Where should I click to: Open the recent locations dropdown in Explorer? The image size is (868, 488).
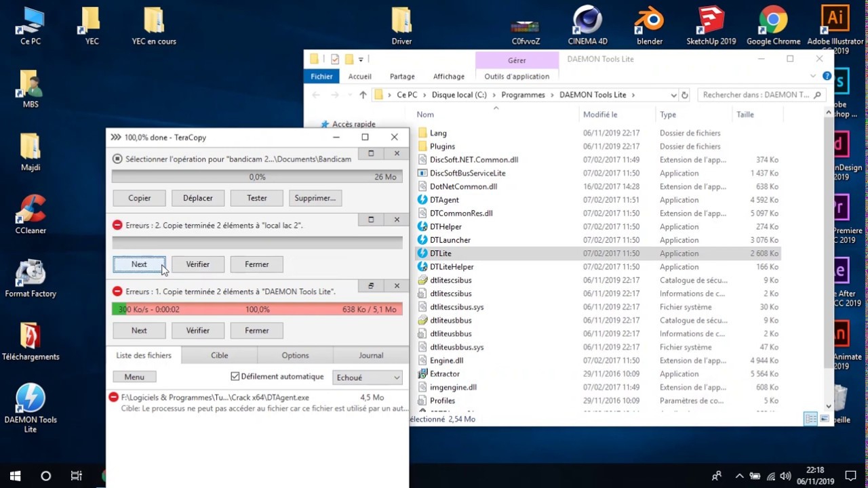tap(349, 95)
